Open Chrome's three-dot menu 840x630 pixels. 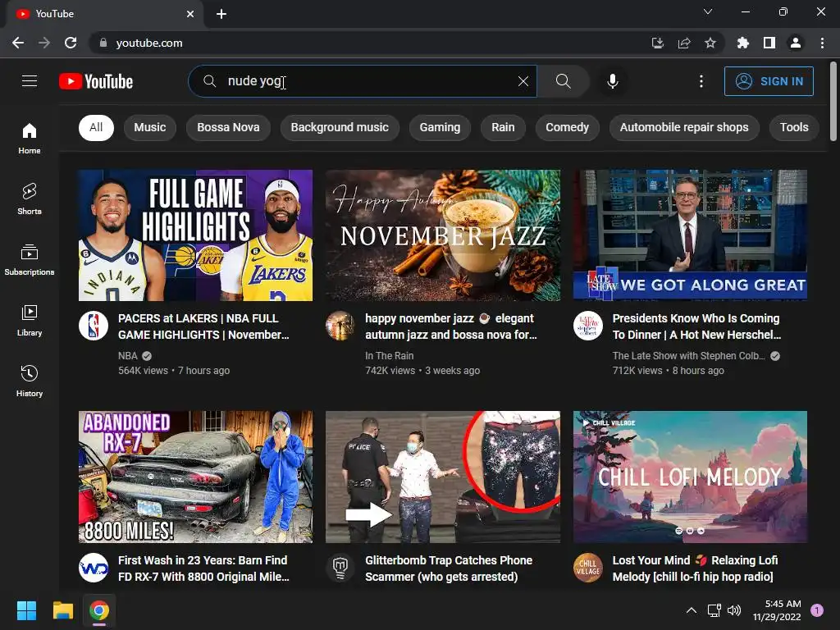tap(822, 43)
